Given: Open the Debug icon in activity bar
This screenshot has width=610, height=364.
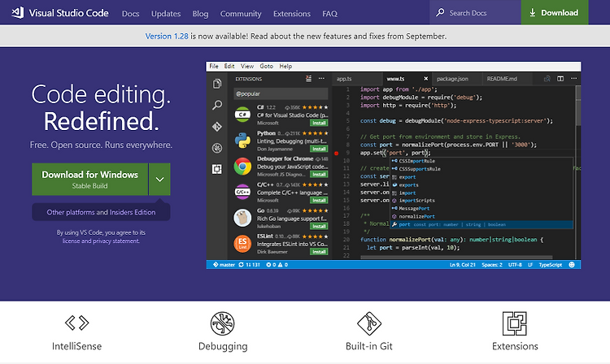Looking at the screenshot, I should (x=217, y=148).
